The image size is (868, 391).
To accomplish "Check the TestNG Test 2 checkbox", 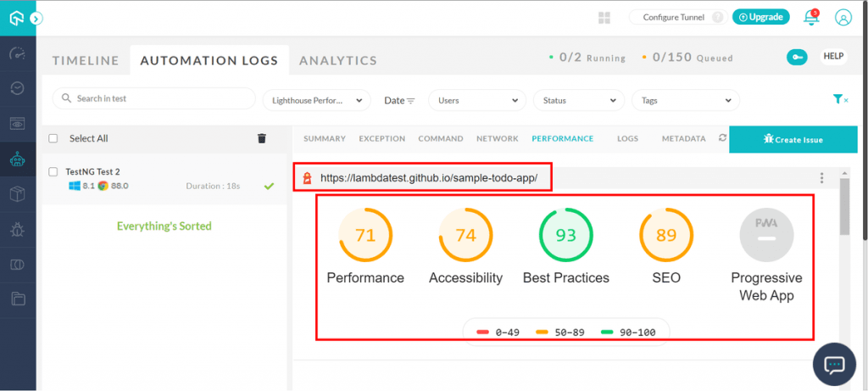I will point(53,171).
